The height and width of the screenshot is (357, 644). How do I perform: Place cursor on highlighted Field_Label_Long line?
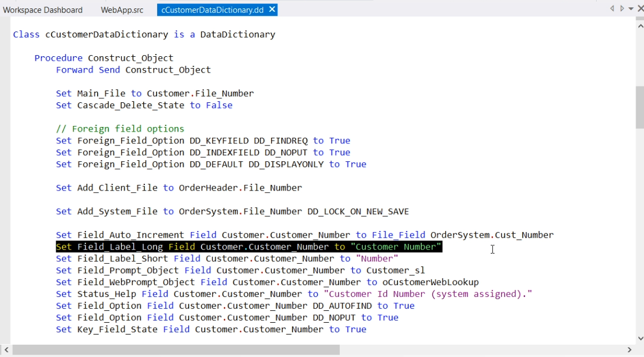[x=249, y=247]
